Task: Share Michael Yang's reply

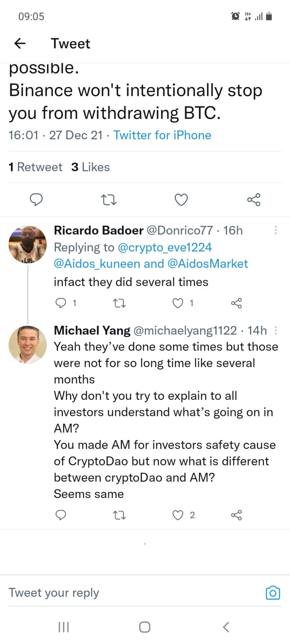Action: 236,515
